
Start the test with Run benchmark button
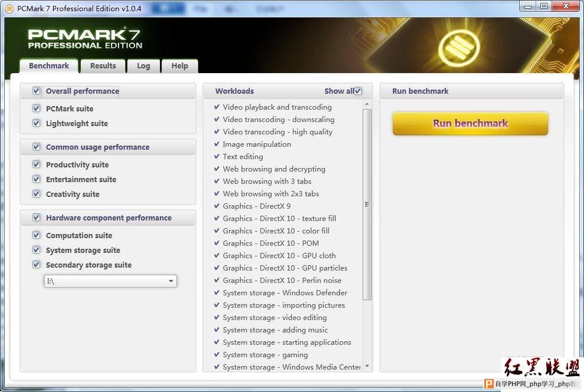470,123
